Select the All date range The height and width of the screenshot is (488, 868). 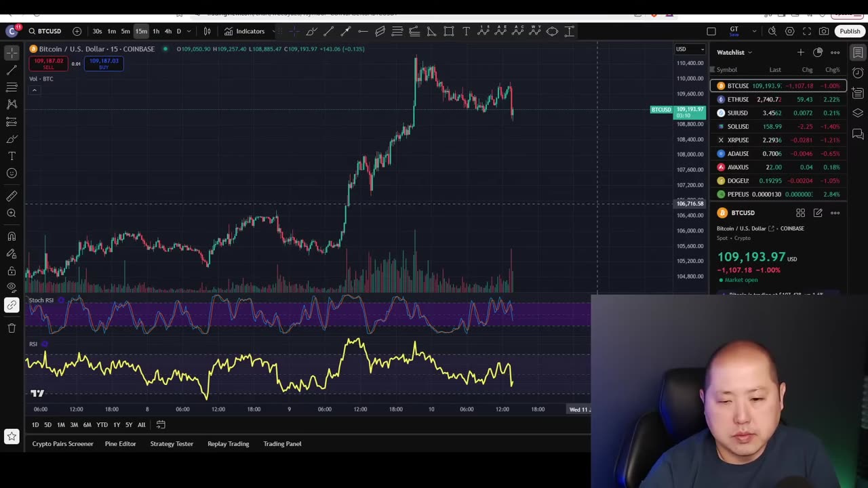tap(141, 425)
